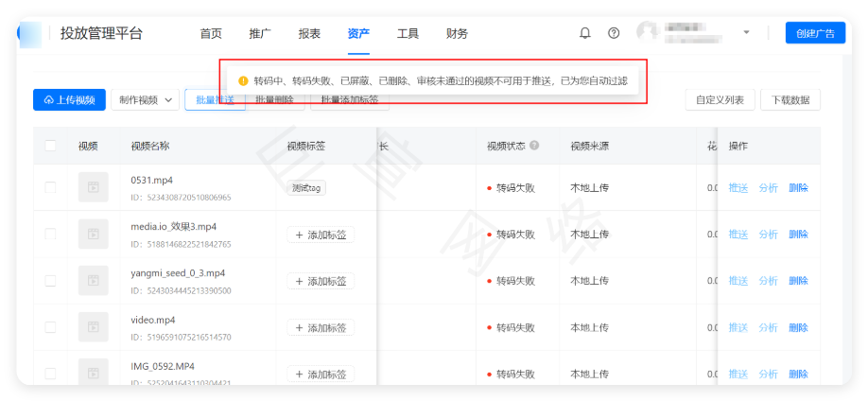
Task: Click 分析 for yangmi_seed_0_3.mp4
Action: (769, 281)
